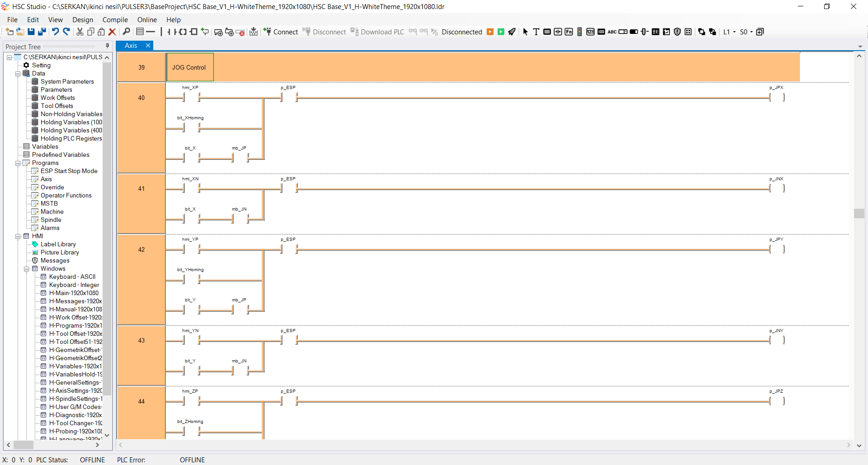
Task: Cut selection with the scissors icon
Action: 80,32
